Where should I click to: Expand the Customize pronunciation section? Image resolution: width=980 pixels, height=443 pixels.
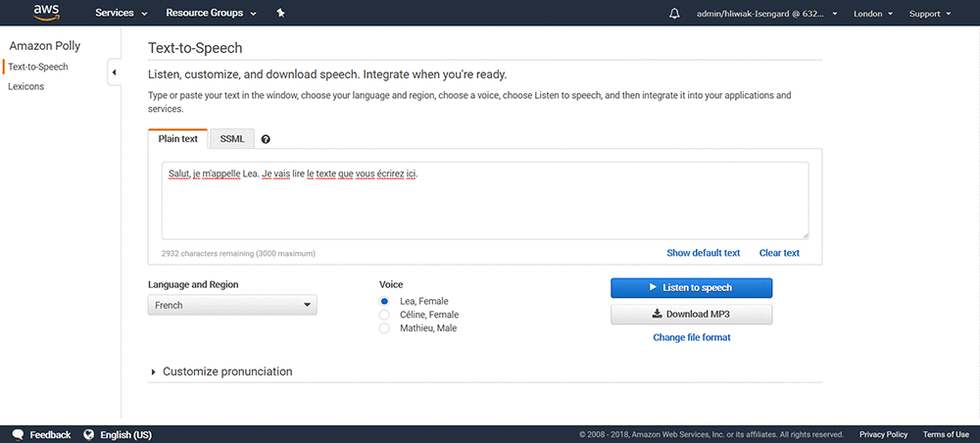tap(221, 371)
